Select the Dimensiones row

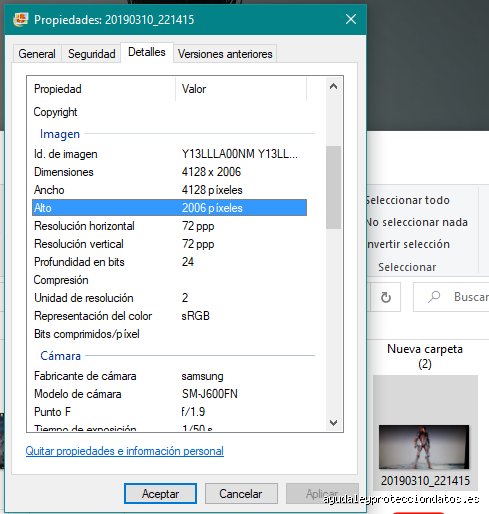pos(169,172)
